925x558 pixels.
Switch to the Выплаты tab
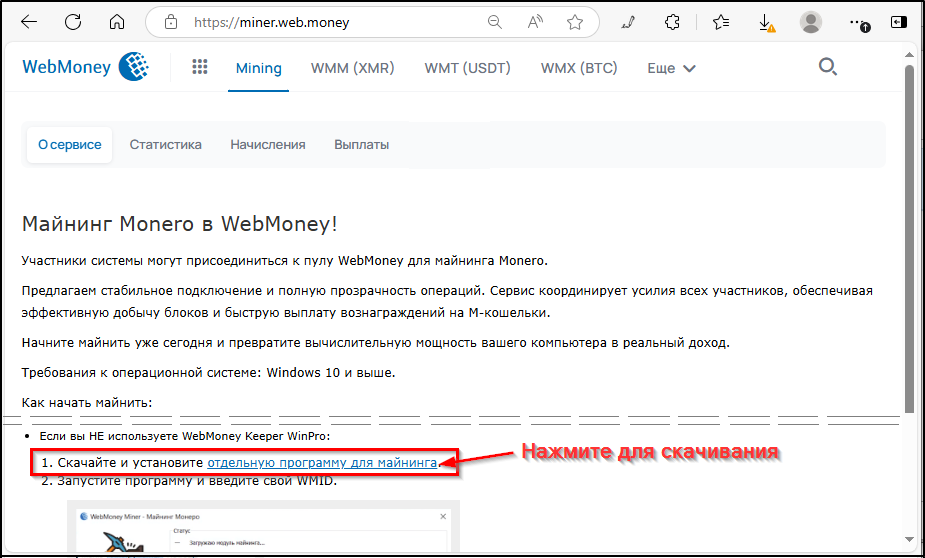click(x=362, y=145)
